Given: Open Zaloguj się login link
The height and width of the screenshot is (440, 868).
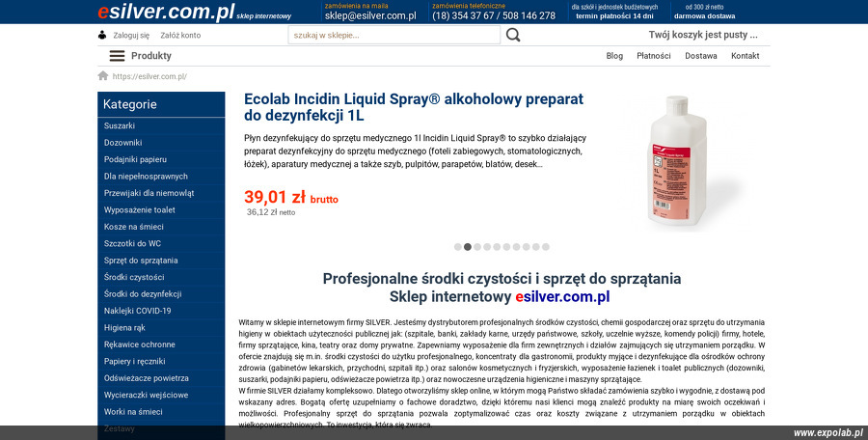Looking at the screenshot, I should (x=131, y=35).
